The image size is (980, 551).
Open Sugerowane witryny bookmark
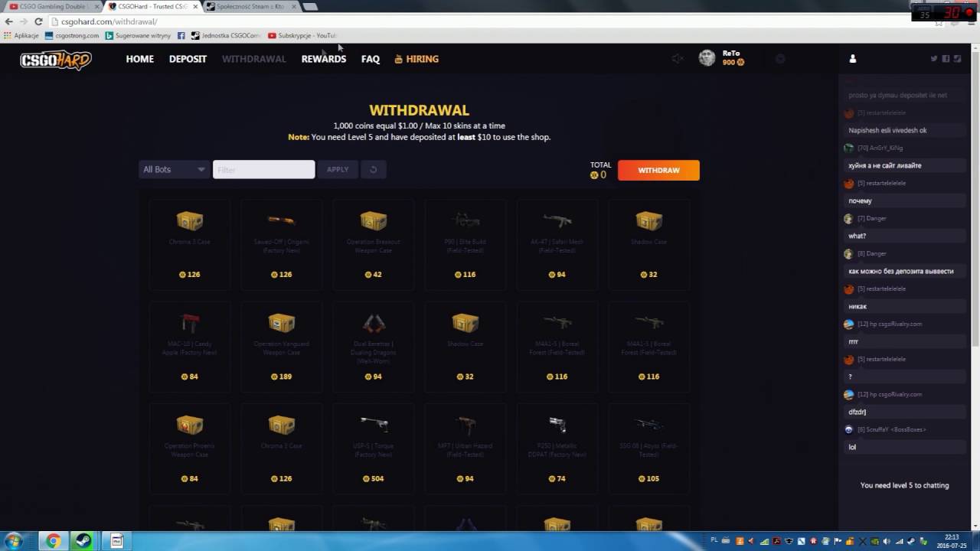coord(139,35)
